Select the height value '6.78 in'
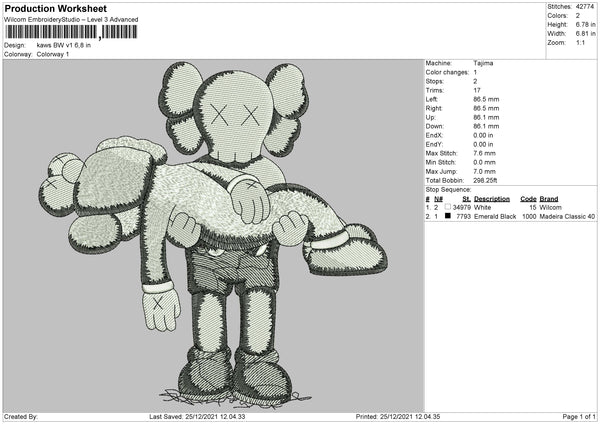600x424 pixels. pos(585,24)
